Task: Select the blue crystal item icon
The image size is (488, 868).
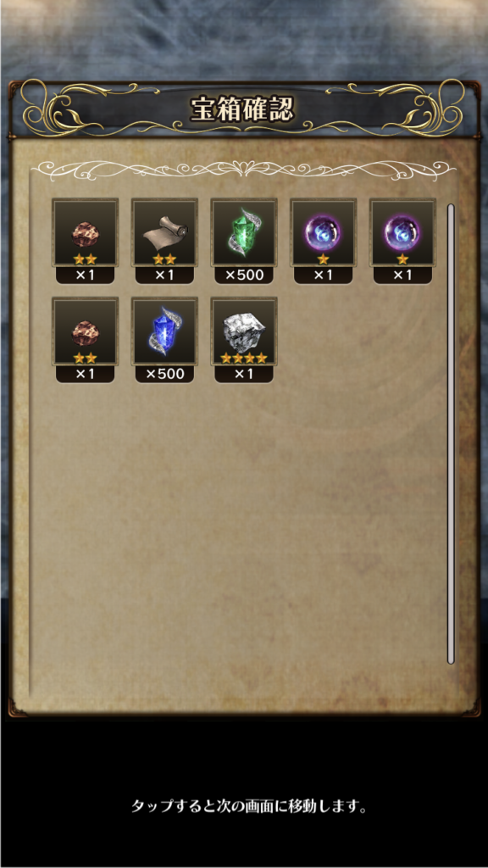Action: point(164,331)
